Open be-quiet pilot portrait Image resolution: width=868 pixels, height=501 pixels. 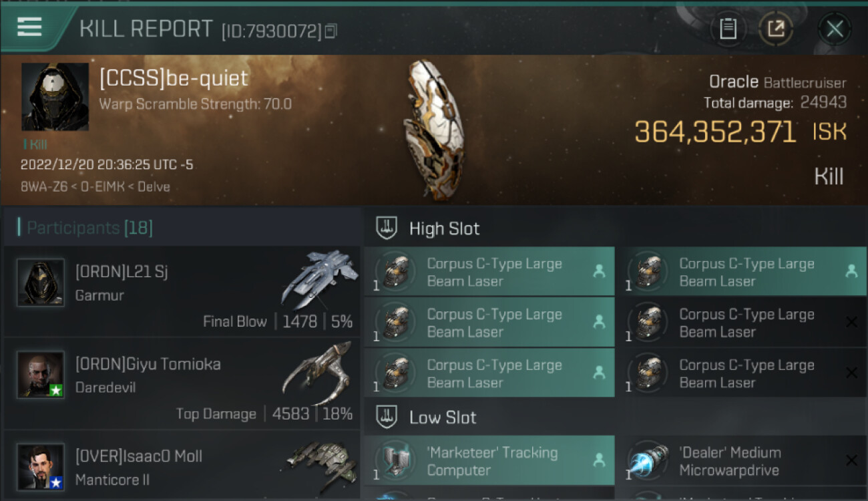coord(55,97)
